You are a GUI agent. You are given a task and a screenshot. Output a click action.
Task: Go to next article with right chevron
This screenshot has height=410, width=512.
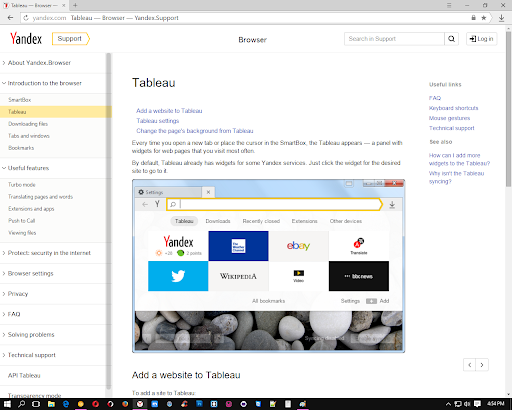click(x=482, y=365)
